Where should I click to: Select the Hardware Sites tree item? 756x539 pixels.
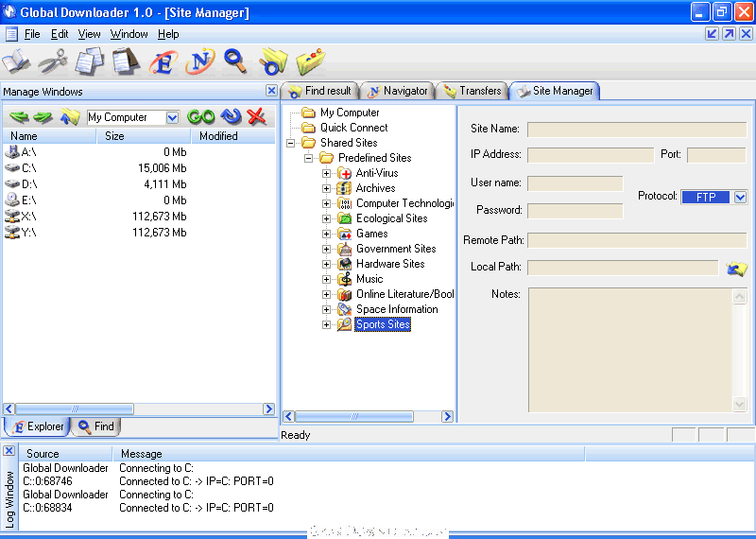pos(390,264)
